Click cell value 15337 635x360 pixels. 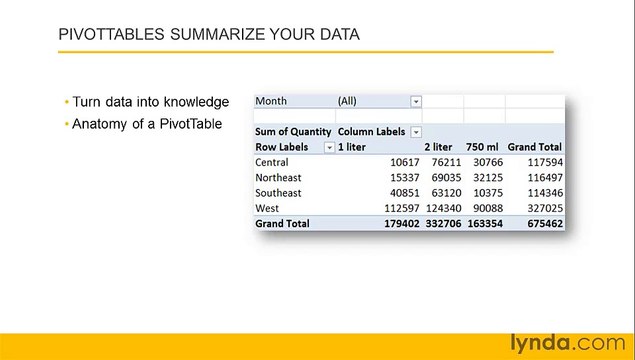[405, 178]
